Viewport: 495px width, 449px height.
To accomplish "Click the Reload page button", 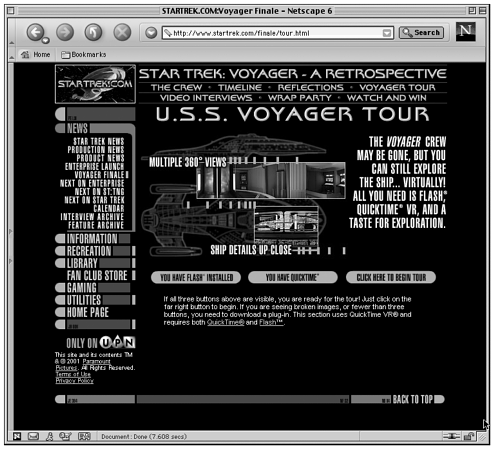I will [93, 32].
